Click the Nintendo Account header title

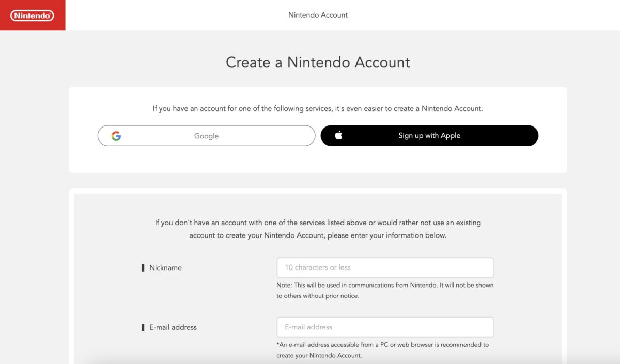click(x=318, y=15)
